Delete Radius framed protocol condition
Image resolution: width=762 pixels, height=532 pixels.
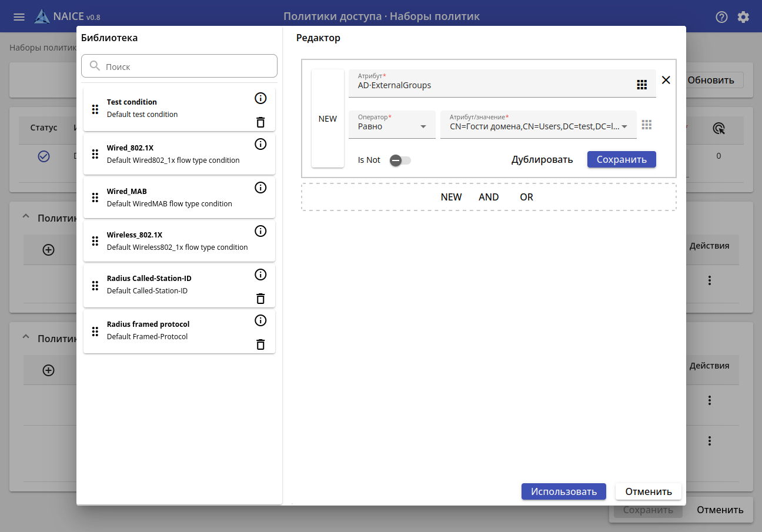click(260, 344)
